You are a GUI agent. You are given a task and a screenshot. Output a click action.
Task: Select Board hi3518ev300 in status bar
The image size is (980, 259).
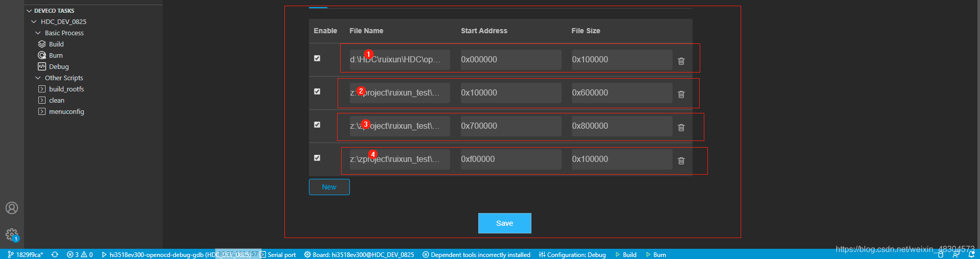coord(359,254)
